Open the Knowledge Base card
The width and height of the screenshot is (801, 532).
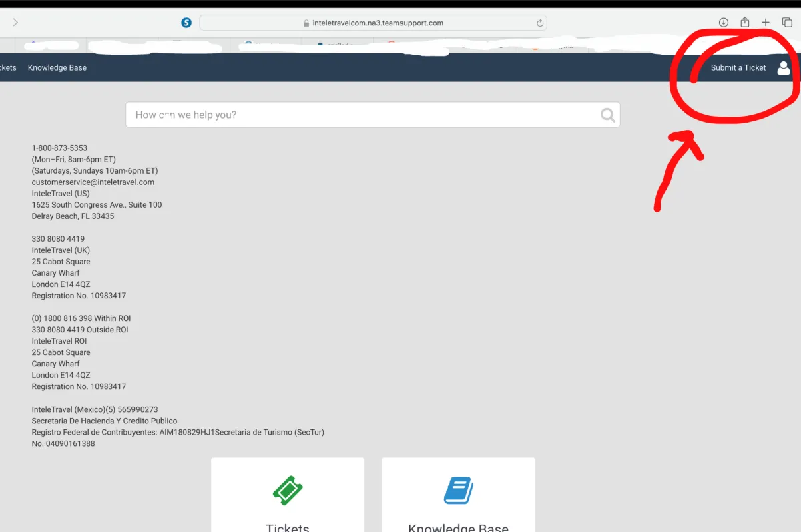coord(459,495)
